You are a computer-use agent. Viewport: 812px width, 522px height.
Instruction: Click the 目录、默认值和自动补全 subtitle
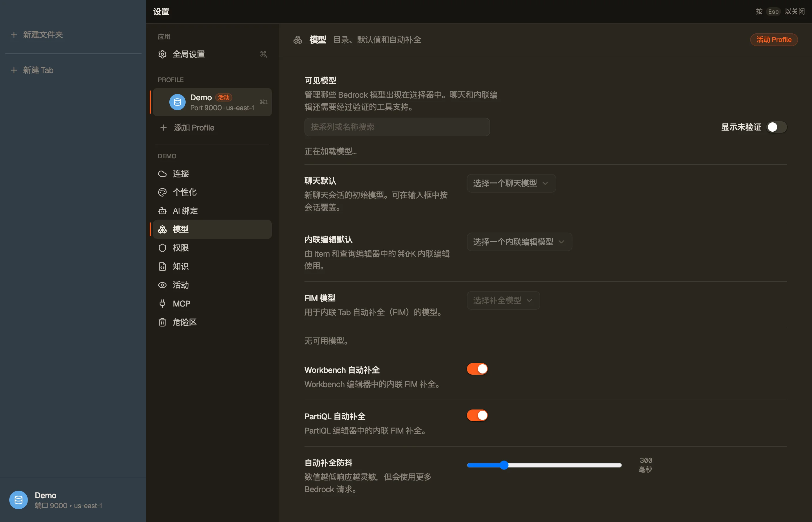point(377,40)
